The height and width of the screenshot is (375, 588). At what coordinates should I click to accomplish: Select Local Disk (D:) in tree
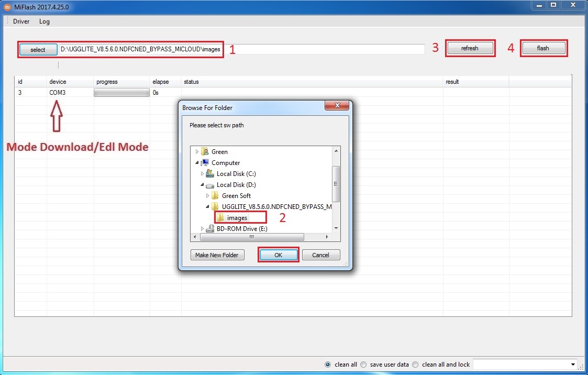236,185
